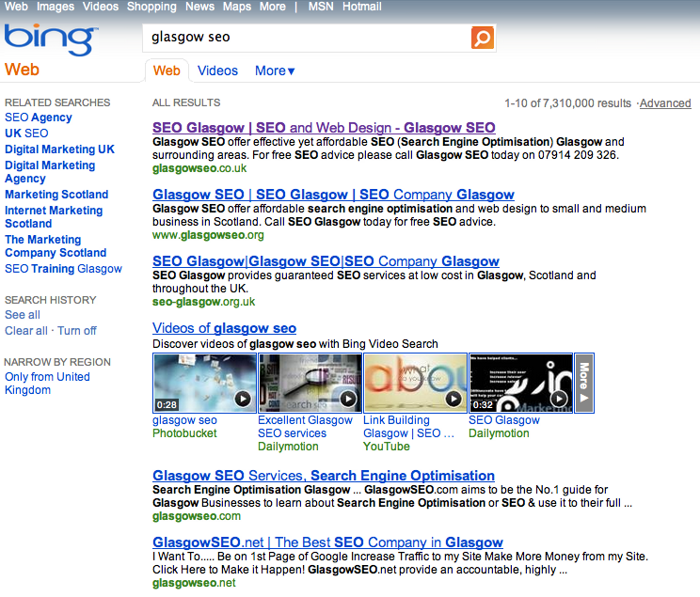
Task: Click related search 'The Marketing Company Scotland'
Action: click(x=56, y=245)
